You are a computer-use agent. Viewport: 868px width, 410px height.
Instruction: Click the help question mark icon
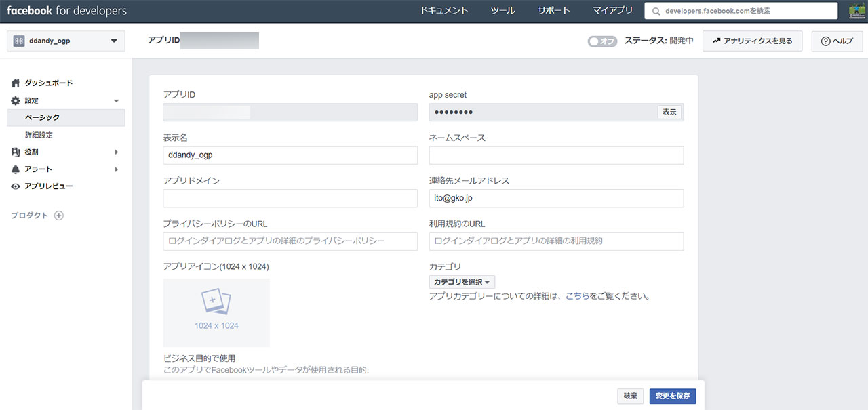[825, 41]
